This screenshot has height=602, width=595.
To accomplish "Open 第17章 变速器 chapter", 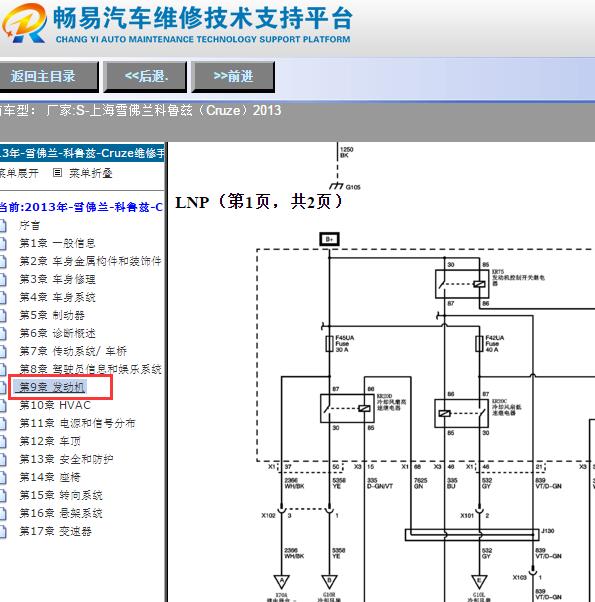I will click(x=55, y=531).
